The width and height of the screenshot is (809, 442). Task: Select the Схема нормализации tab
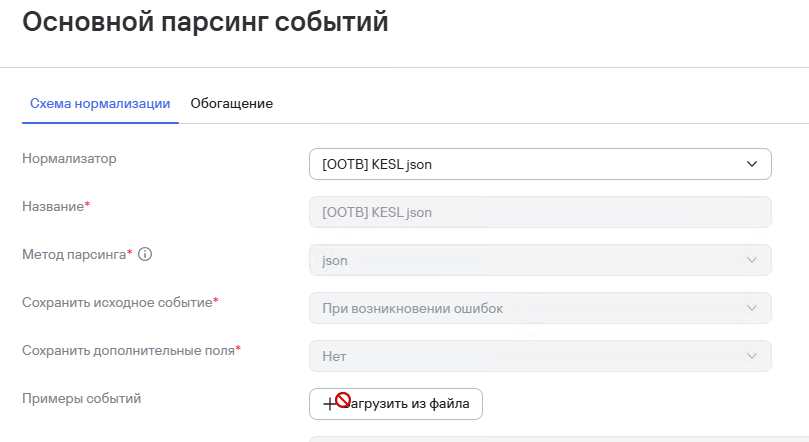[x=100, y=104]
